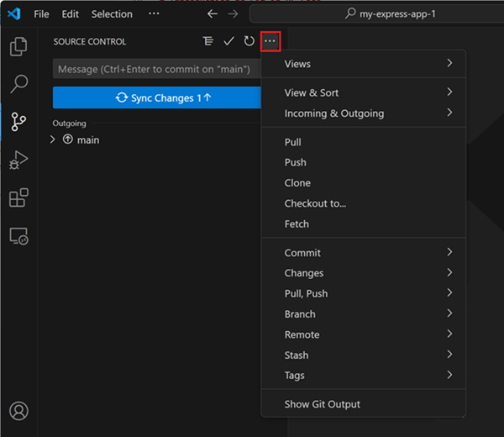Click the Refresh icon in Source Control
The width and height of the screenshot is (504, 437).
[249, 41]
